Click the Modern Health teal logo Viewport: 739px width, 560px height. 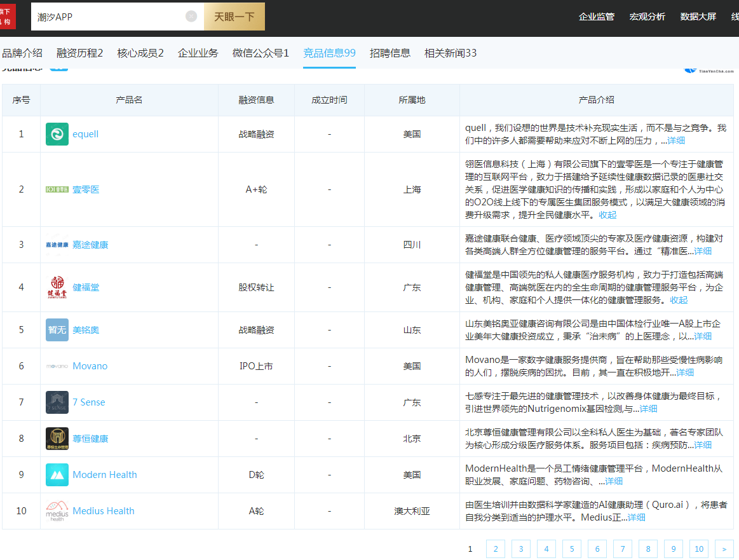pyautogui.click(x=57, y=475)
